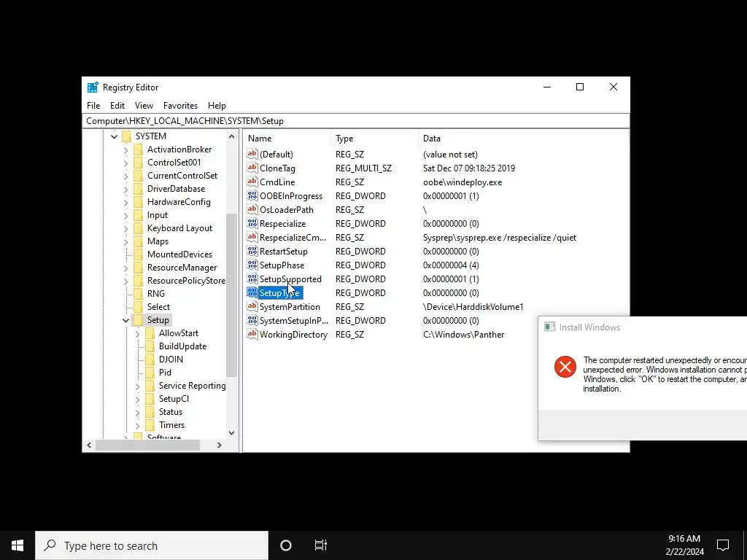
Task: Click the tree horizontal scrollbar right arrow
Action: click(219, 446)
